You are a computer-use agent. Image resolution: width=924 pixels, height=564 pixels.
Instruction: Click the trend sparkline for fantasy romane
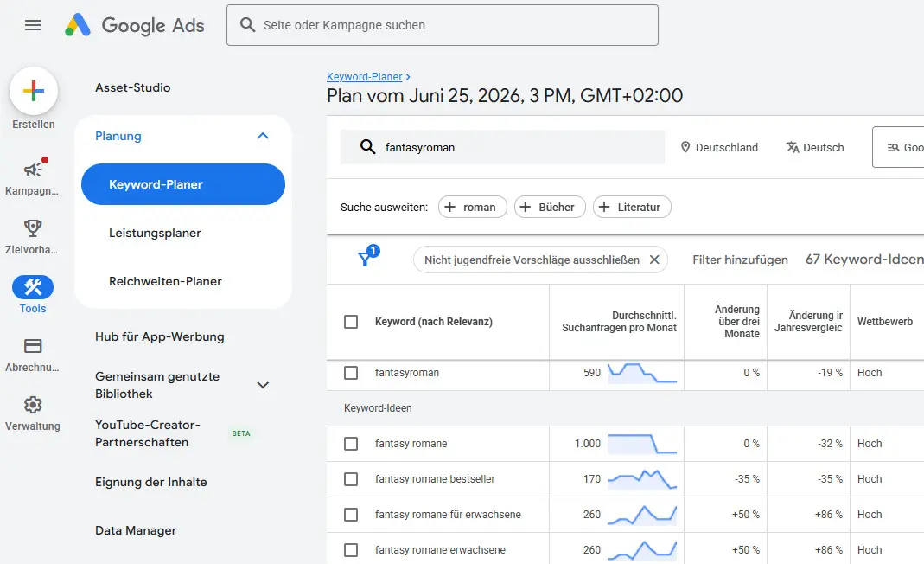click(641, 444)
